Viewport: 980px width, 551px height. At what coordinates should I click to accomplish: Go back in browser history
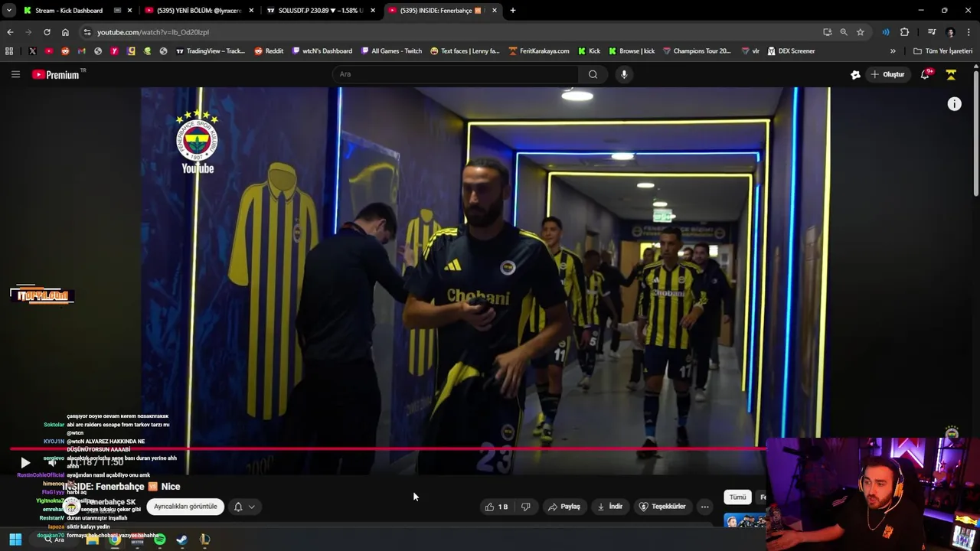pyautogui.click(x=10, y=32)
